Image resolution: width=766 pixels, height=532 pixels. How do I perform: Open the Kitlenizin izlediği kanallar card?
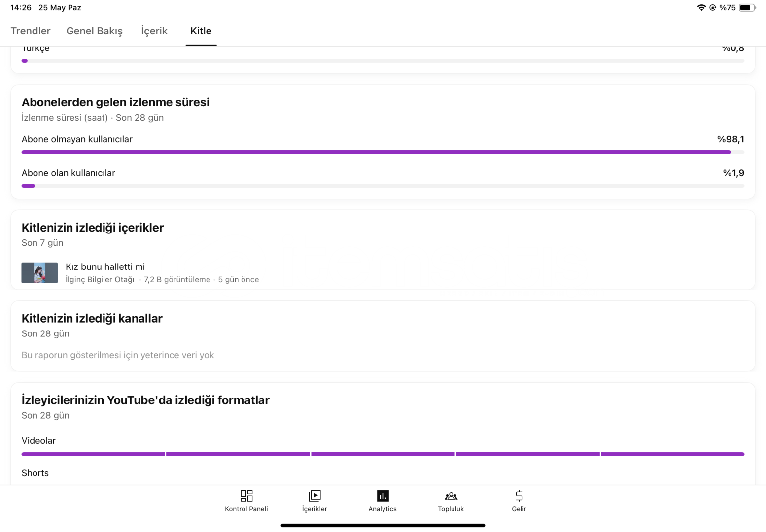[x=383, y=336]
